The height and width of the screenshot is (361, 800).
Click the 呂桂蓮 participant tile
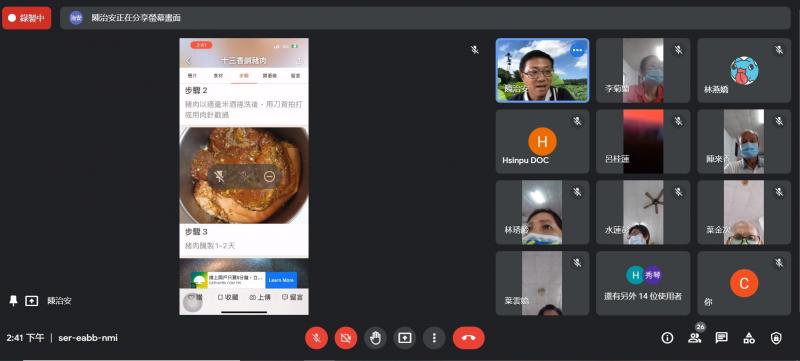[x=643, y=141]
